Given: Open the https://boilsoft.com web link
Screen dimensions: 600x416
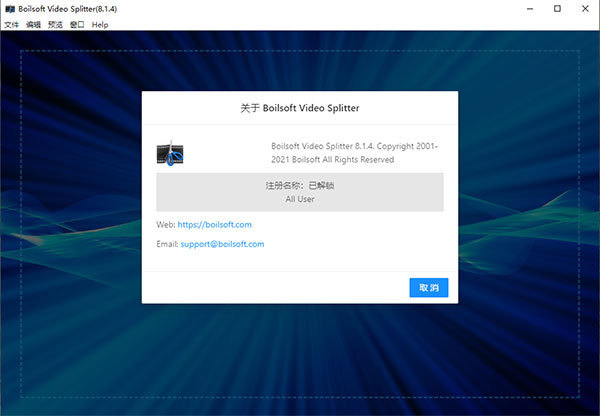Looking at the screenshot, I should [214, 225].
